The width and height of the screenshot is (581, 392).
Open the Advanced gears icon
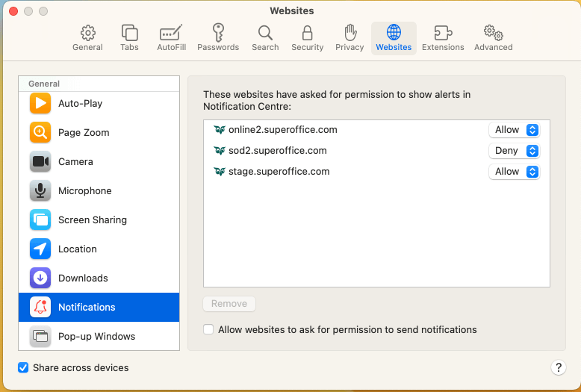493,33
